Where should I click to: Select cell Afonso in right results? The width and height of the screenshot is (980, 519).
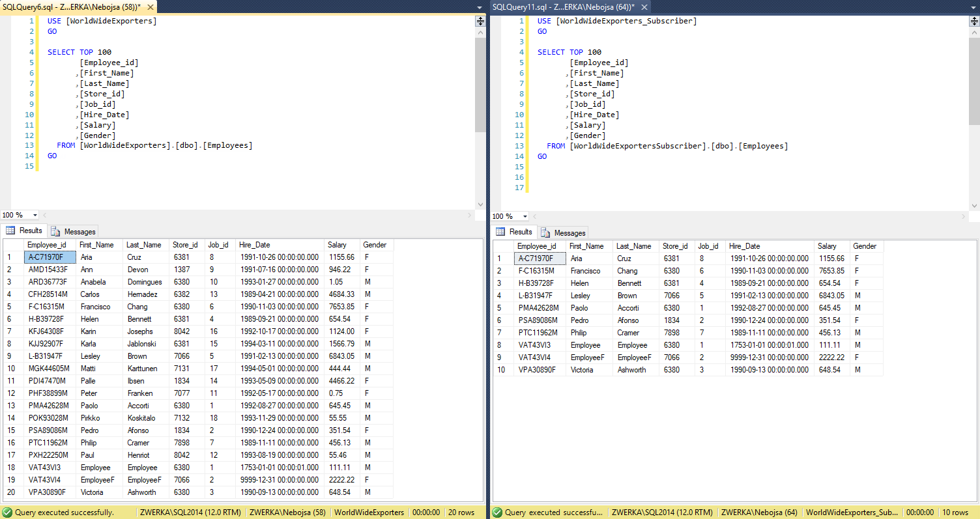[x=636, y=320]
